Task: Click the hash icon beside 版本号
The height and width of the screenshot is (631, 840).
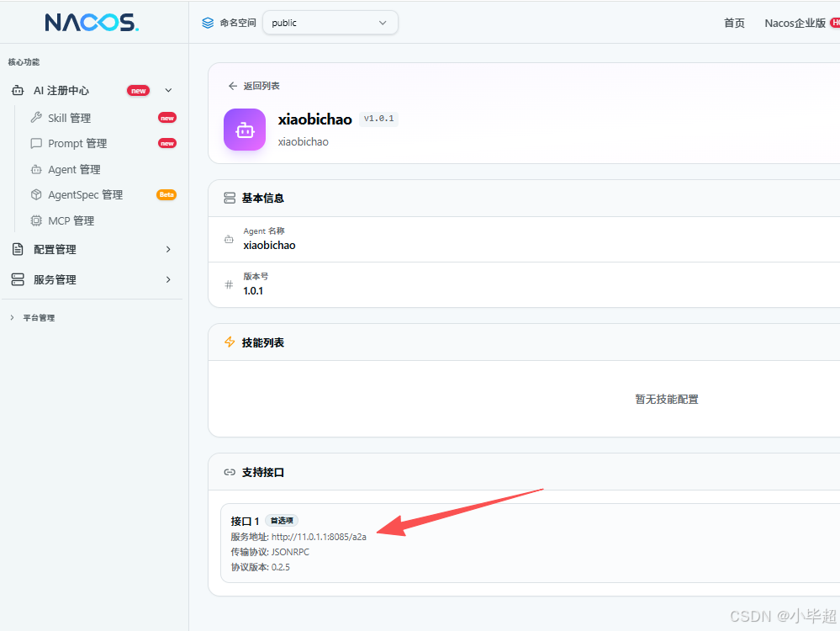Action: click(x=229, y=284)
